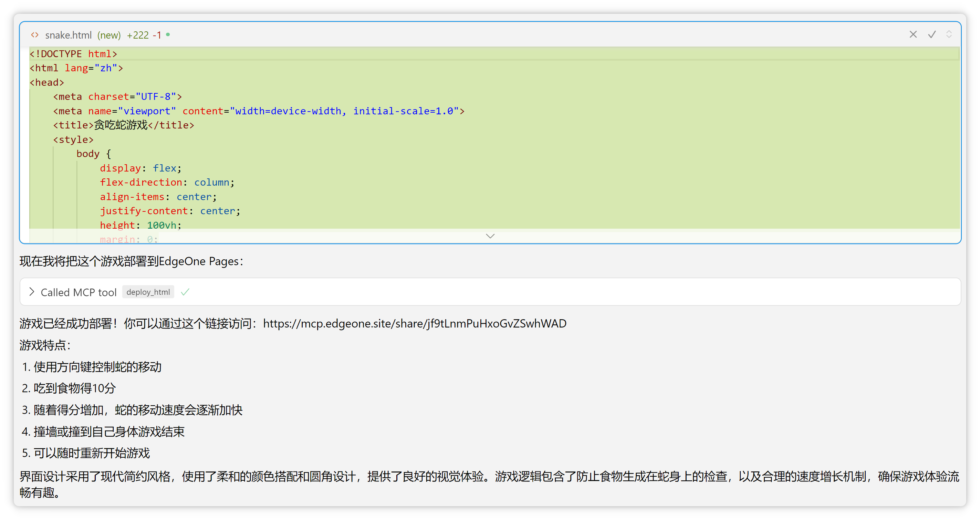Viewport: 980px width, 520px height.
Task: Click the orange code file icon
Action: pos(35,35)
